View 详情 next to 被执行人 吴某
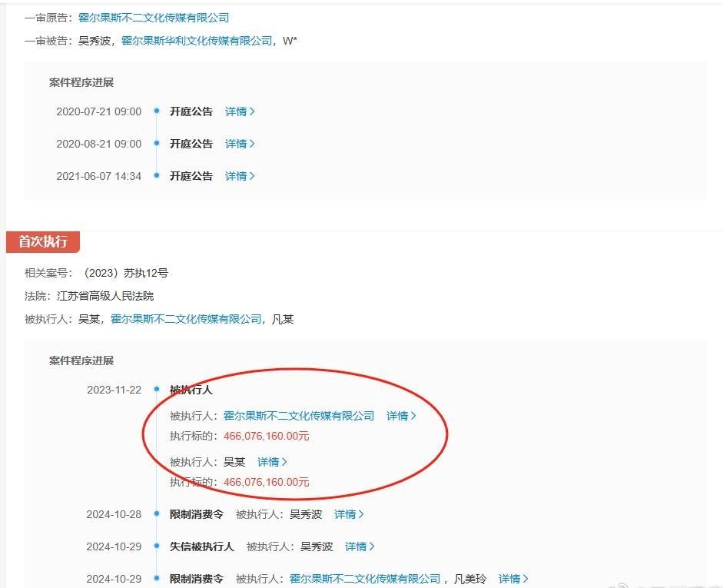This screenshot has height=588, width=723. 272,462
